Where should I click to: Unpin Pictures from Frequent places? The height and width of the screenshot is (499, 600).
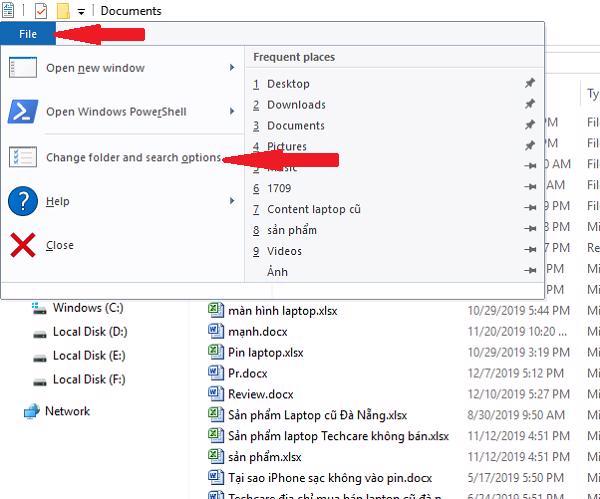[x=530, y=145]
